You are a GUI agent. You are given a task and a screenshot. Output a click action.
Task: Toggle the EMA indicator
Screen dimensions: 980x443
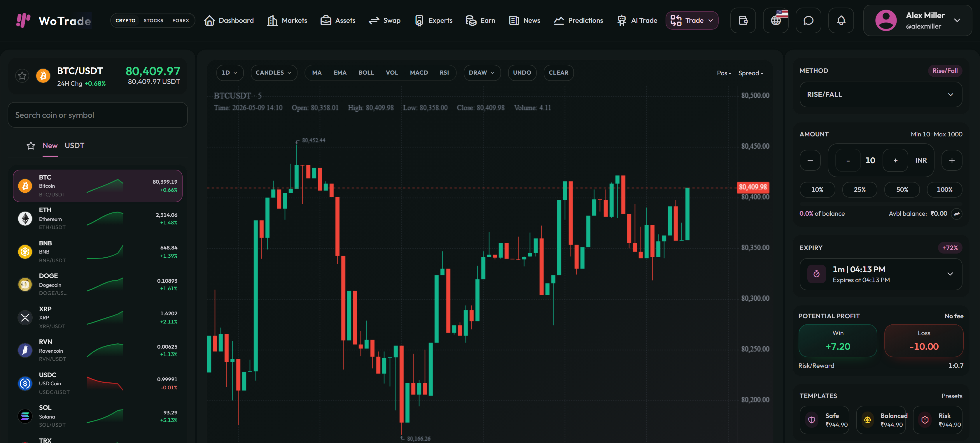(340, 73)
